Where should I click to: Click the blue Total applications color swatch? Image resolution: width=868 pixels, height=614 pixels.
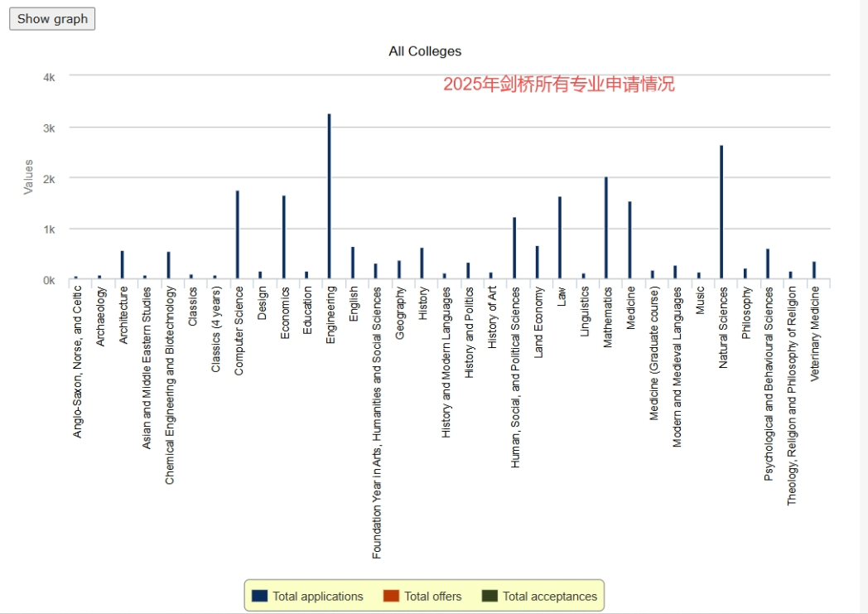point(259,596)
